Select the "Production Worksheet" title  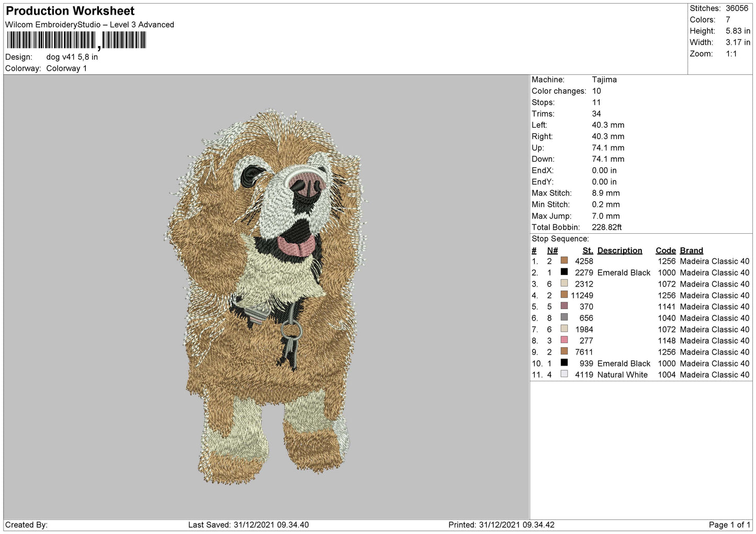click(x=70, y=11)
